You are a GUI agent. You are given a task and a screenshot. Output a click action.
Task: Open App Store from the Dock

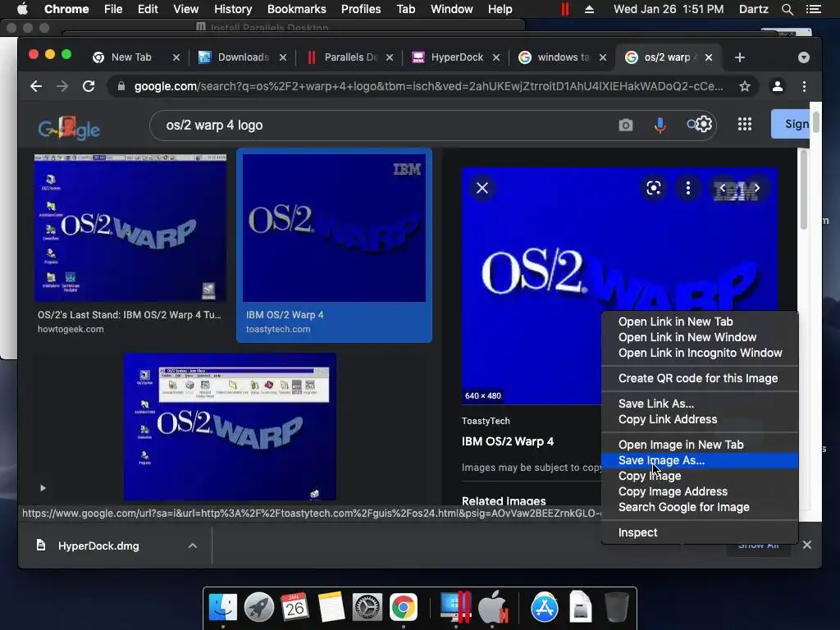pos(545,608)
